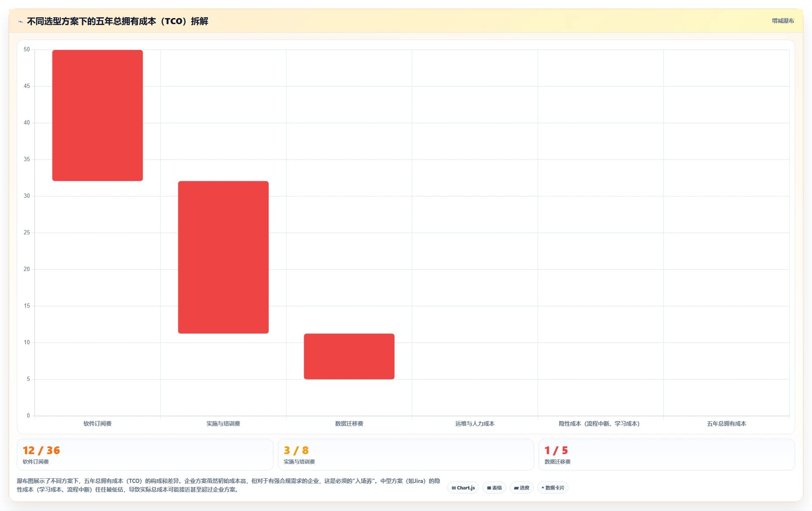This screenshot has width=812, height=511.
Task: Click the x-axis label 实施与培训费
Action: [223, 424]
